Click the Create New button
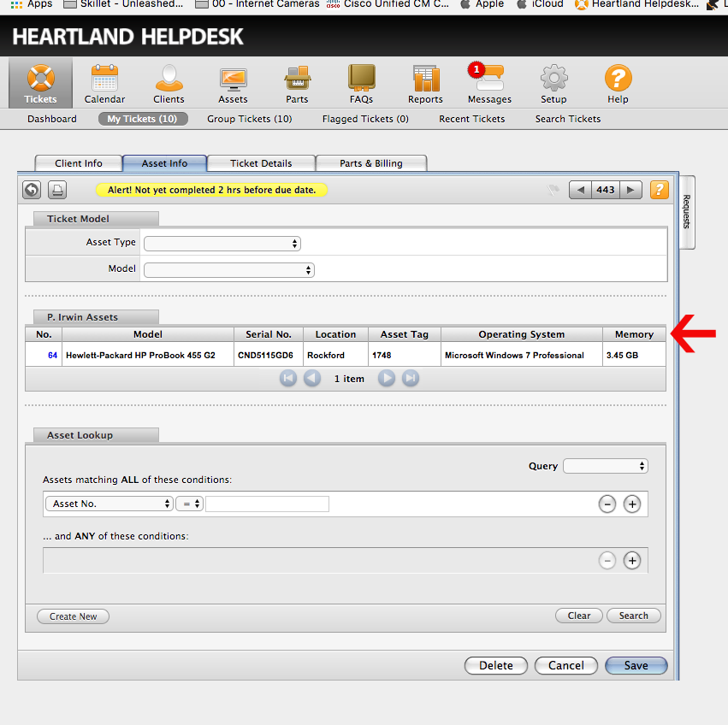The height and width of the screenshot is (725, 728). click(x=73, y=616)
